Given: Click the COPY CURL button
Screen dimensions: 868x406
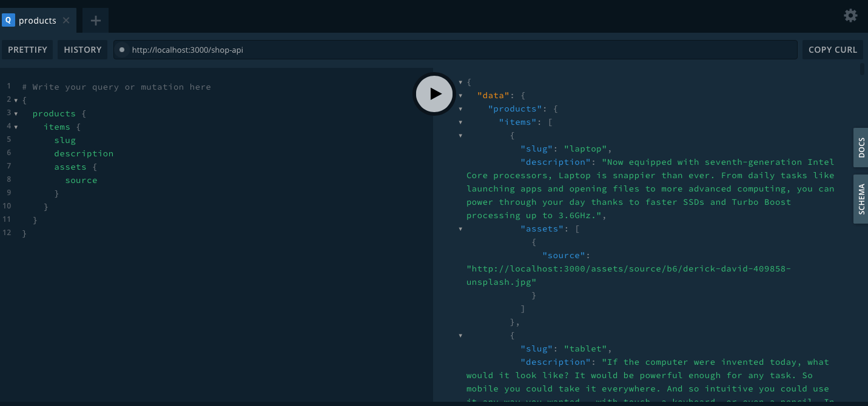Looking at the screenshot, I should pos(832,50).
